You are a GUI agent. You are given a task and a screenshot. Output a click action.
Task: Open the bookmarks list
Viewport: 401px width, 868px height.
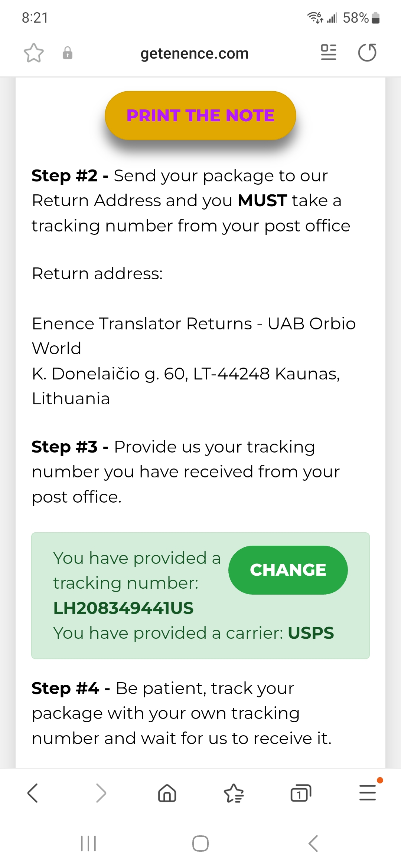tap(234, 793)
